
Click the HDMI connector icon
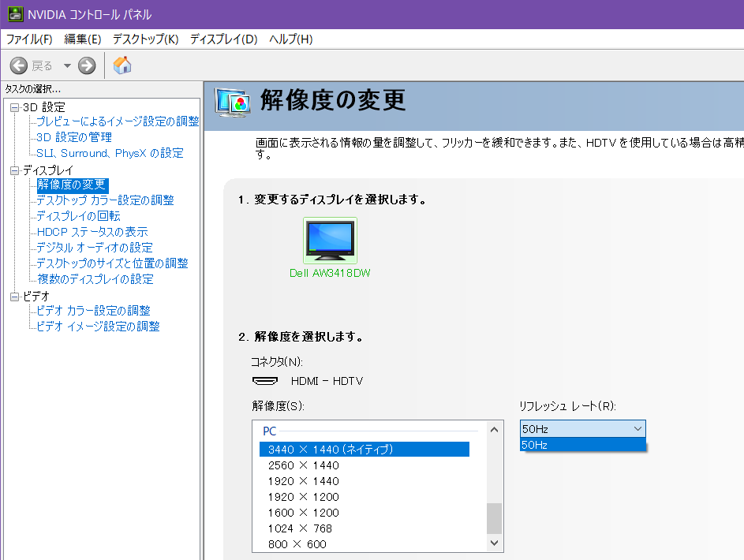tap(265, 381)
